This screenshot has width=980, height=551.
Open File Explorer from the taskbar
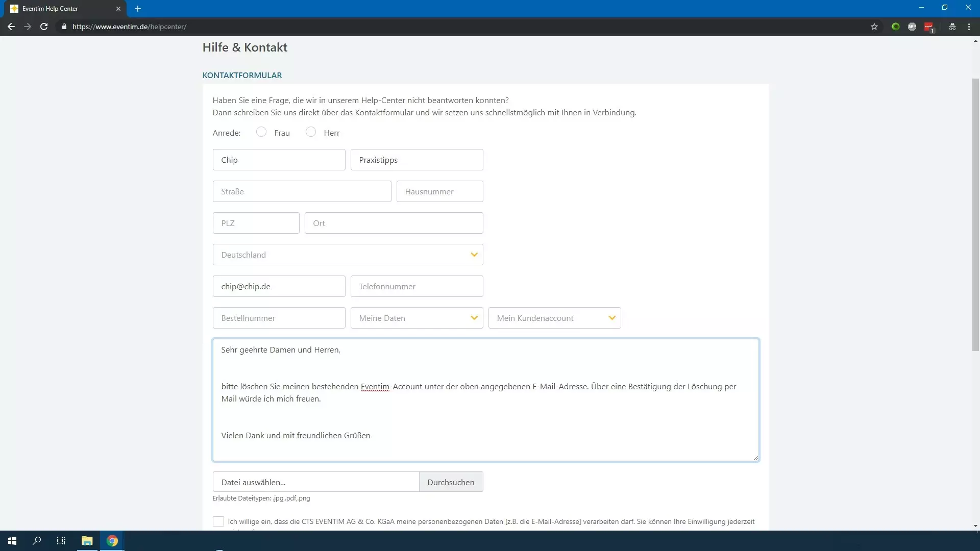[87, 541]
